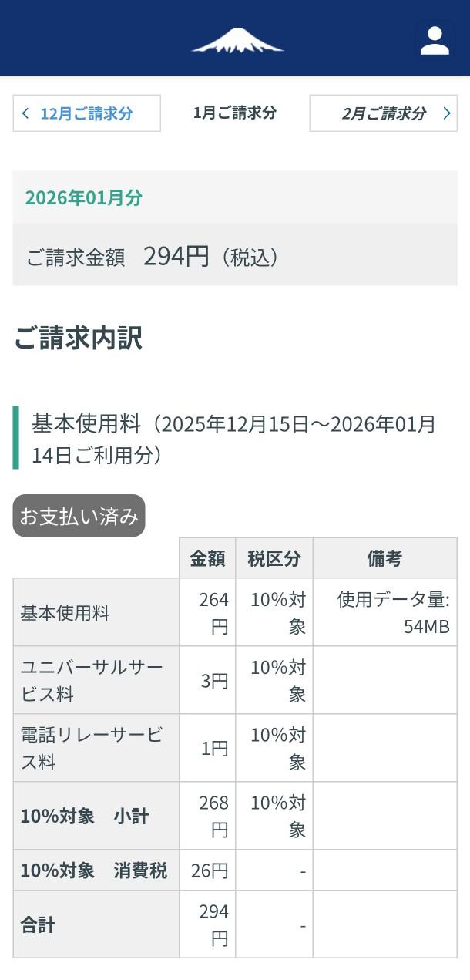Click the right chevron for next month
The width and height of the screenshot is (470, 980).
click(x=446, y=113)
